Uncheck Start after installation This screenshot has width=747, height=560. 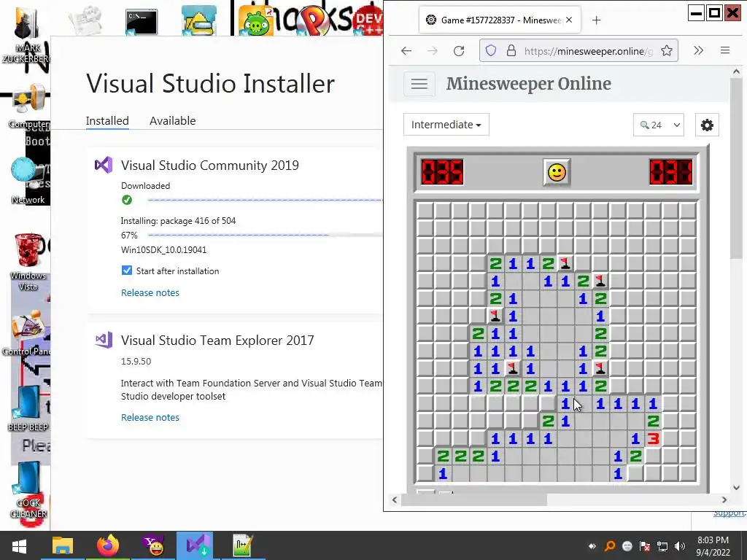[127, 271]
